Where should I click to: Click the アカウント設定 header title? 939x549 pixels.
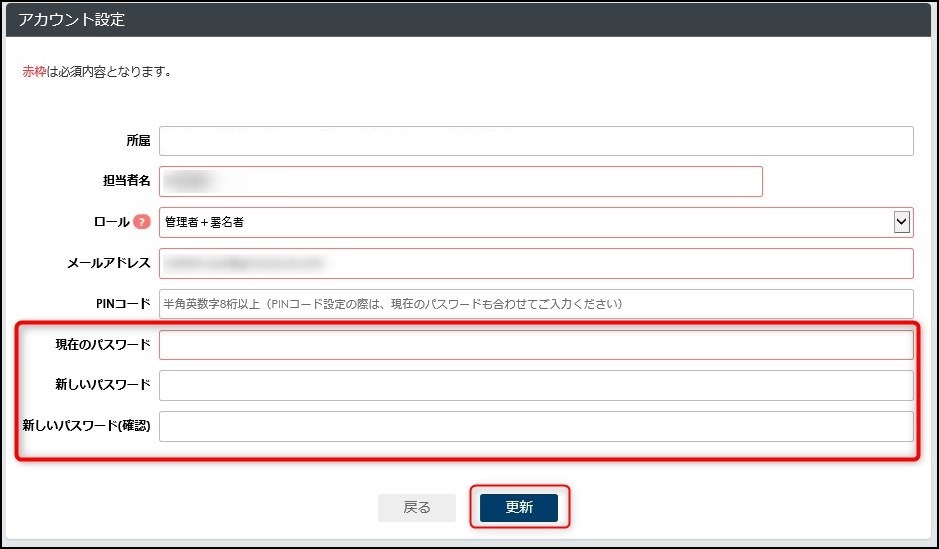coord(72,20)
